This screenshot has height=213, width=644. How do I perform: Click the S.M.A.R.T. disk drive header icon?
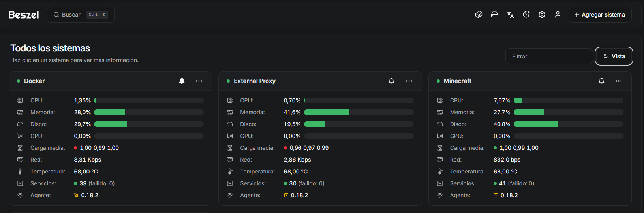(x=494, y=15)
